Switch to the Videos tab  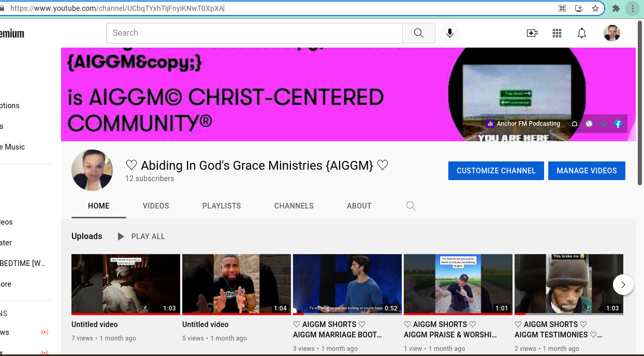click(x=156, y=206)
